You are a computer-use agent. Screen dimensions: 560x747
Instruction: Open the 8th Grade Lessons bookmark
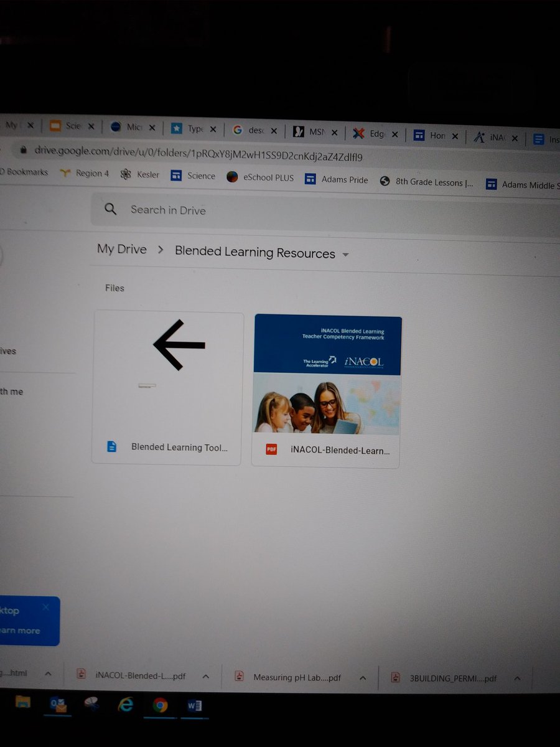pos(427,182)
